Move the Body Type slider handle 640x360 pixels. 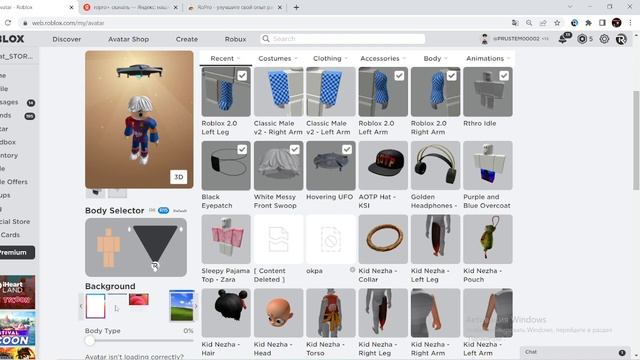[90, 340]
